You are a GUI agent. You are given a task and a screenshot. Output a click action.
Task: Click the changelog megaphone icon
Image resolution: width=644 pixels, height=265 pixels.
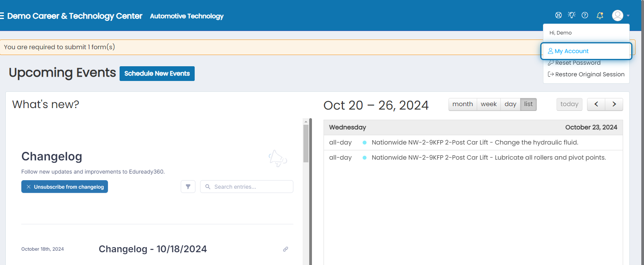coord(277,158)
